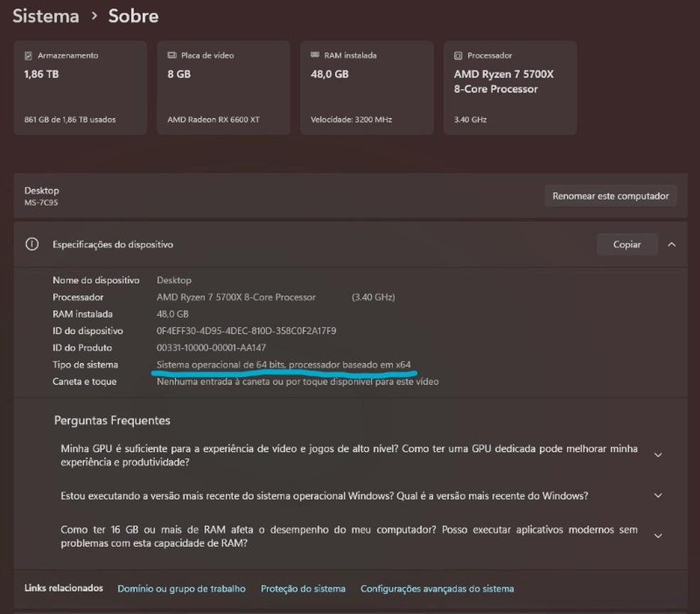This screenshot has height=614, width=700.
Task: Open Configurações avançadas do sistema link
Action: [x=437, y=588]
